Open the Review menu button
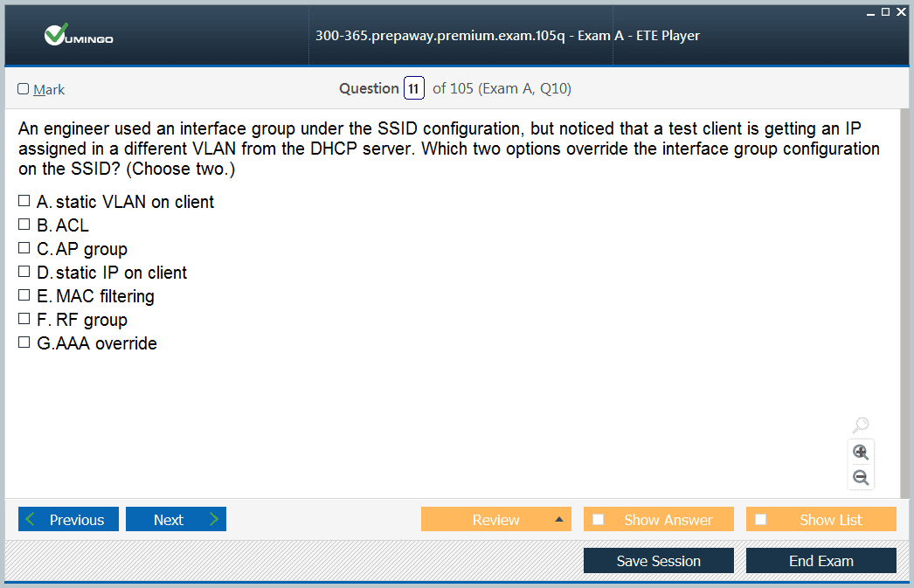 click(x=496, y=519)
